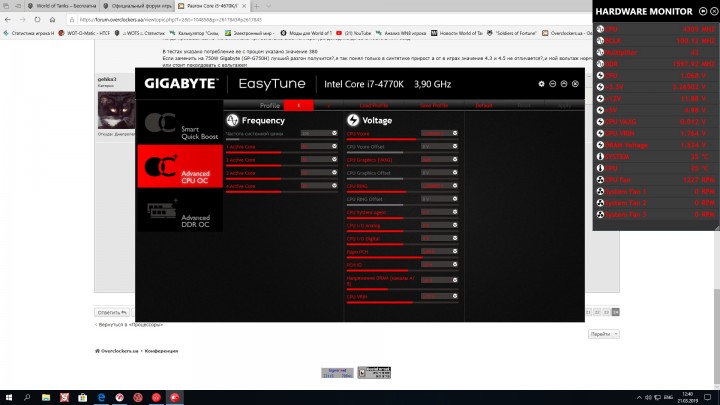The width and height of the screenshot is (720, 405).
Task: Click Save Profile button
Action: coord(434,106)
